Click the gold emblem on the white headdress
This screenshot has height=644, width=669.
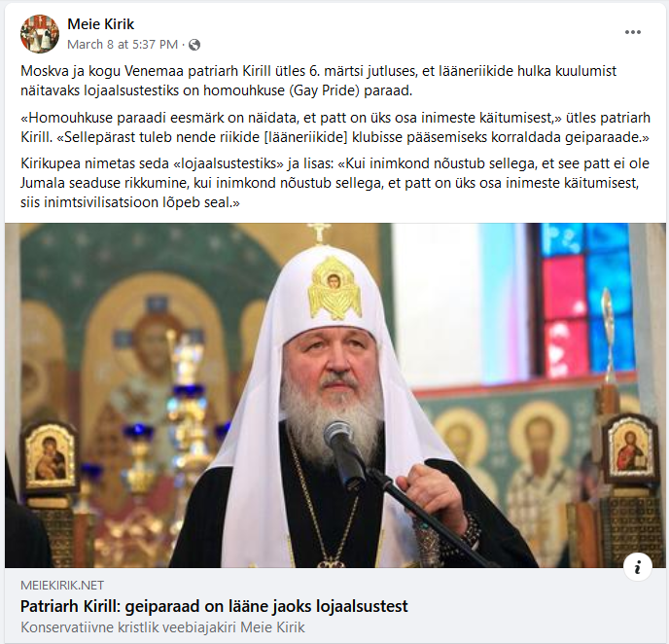334,289
